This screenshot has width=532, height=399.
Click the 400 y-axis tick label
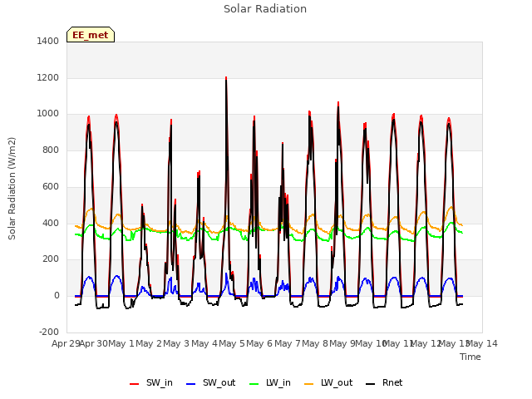coord(51,224)
